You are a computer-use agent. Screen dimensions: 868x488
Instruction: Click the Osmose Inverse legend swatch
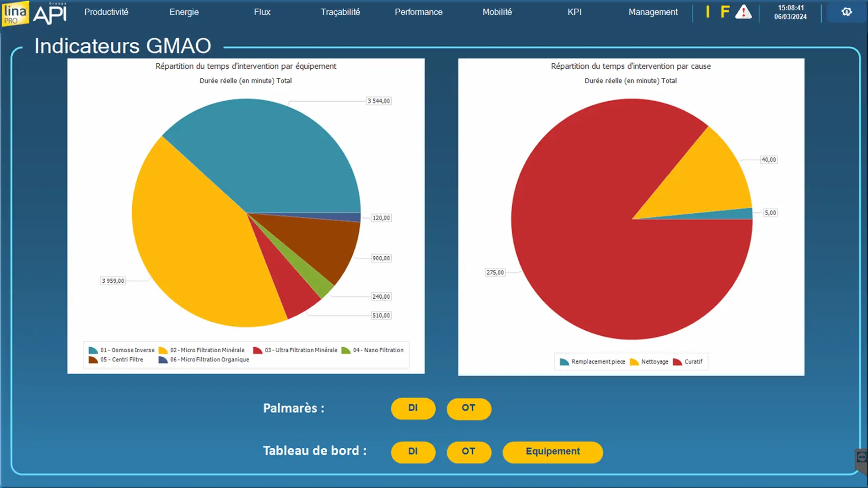[x=93, y=350]
